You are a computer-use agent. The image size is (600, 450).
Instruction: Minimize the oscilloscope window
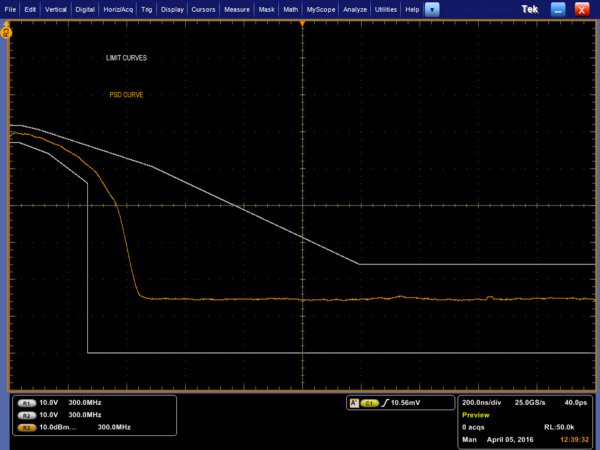pyautogui.click(x=558, y=10)
